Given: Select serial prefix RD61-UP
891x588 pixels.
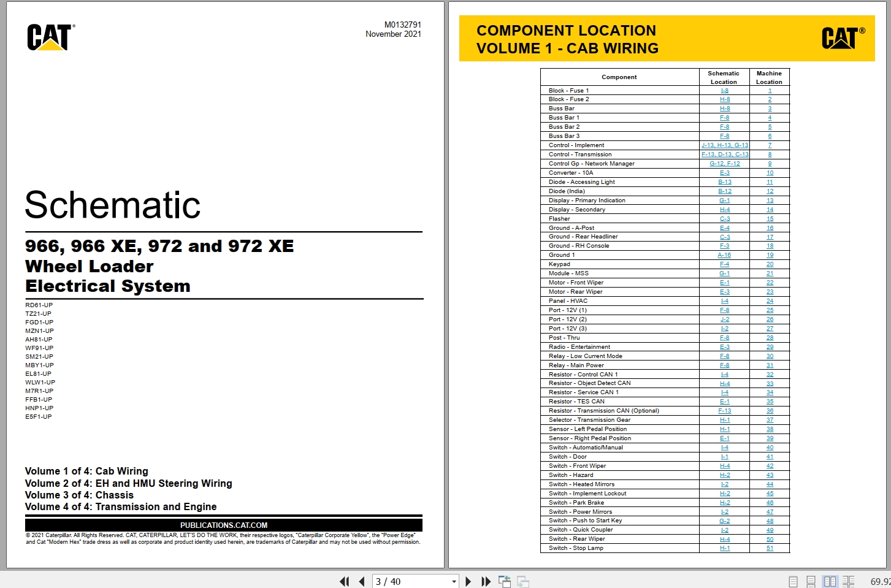Looking at the screenshot, I should pos(39,305).
